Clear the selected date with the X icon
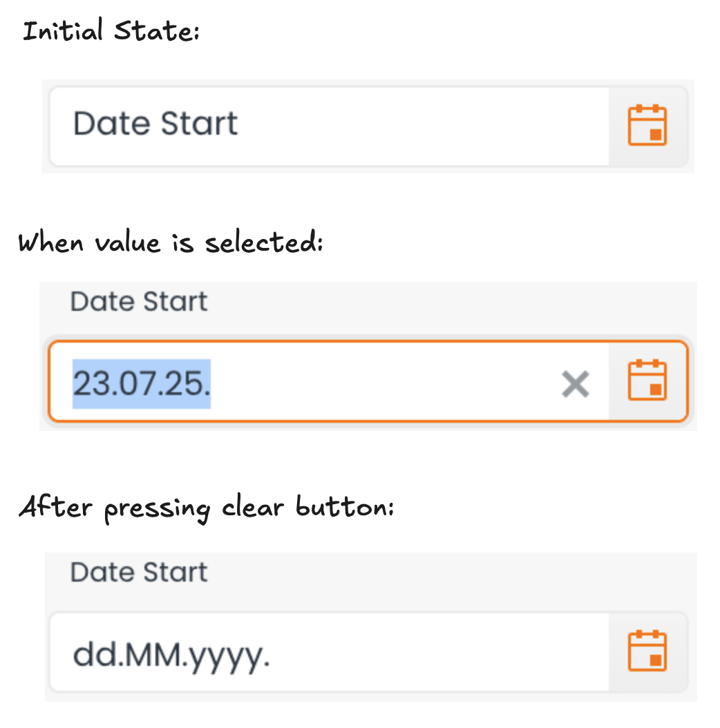 pos(575,383)
